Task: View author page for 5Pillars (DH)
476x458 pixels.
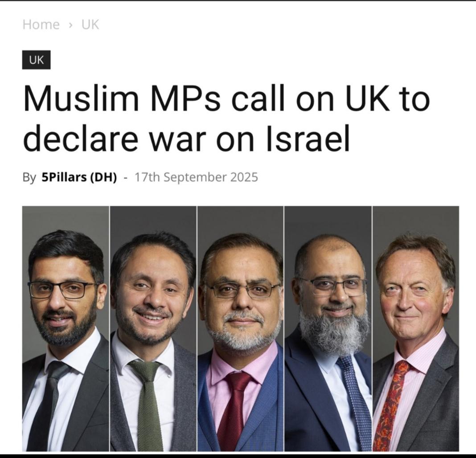Action: tap(79, 177)
